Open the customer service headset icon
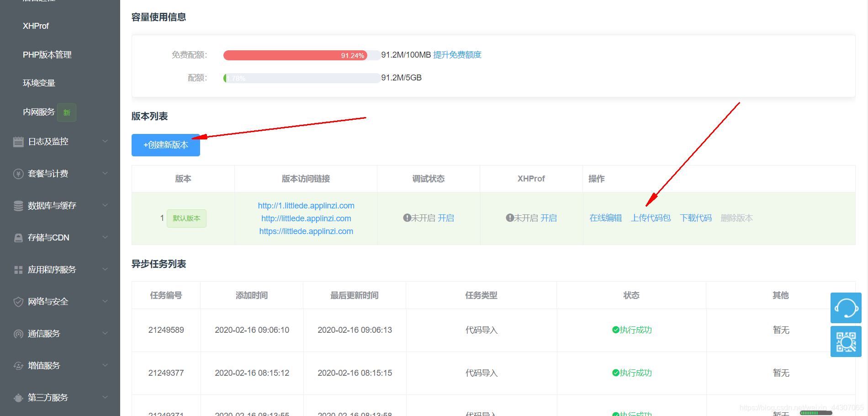 click(x=846, y=308)
